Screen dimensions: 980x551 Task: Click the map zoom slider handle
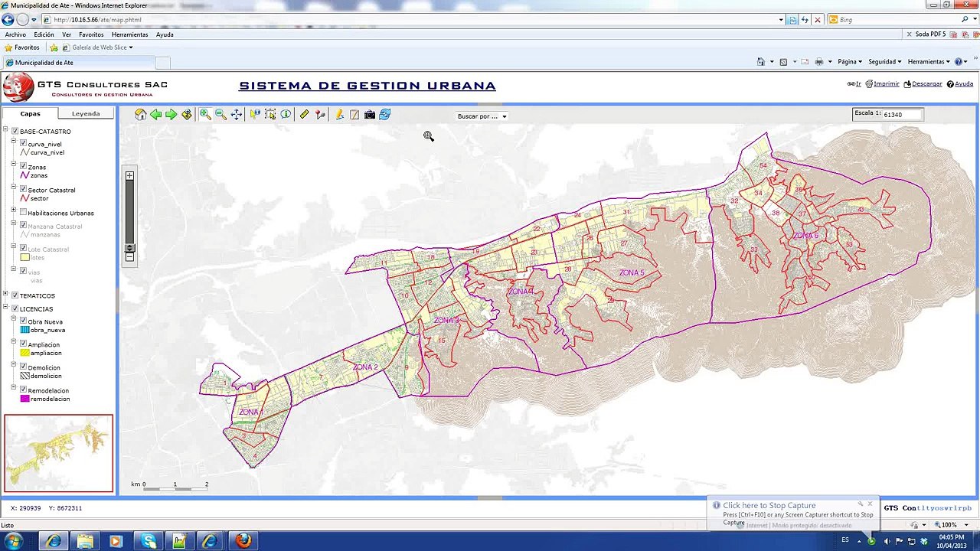point(129,248)
